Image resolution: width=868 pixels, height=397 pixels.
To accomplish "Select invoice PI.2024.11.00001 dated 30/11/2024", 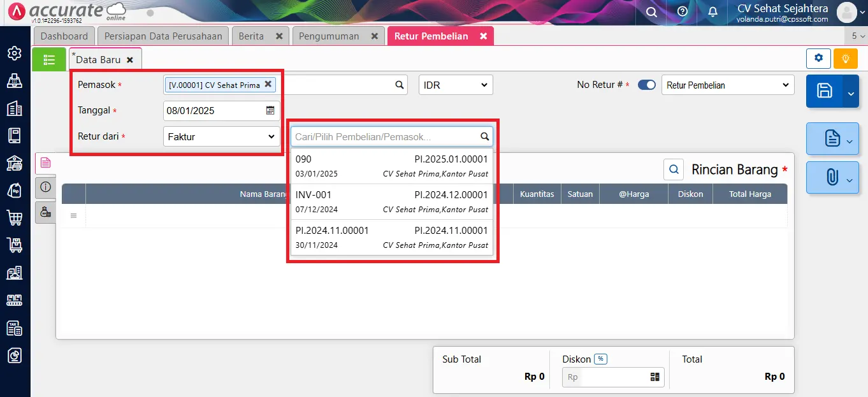I will coord(392,237).
